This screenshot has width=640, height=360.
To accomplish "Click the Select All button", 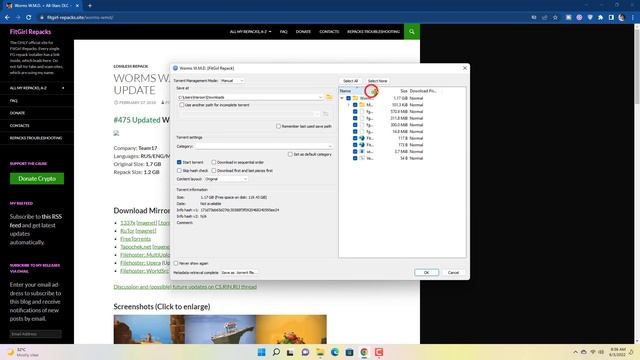I will tap(351, 81).
